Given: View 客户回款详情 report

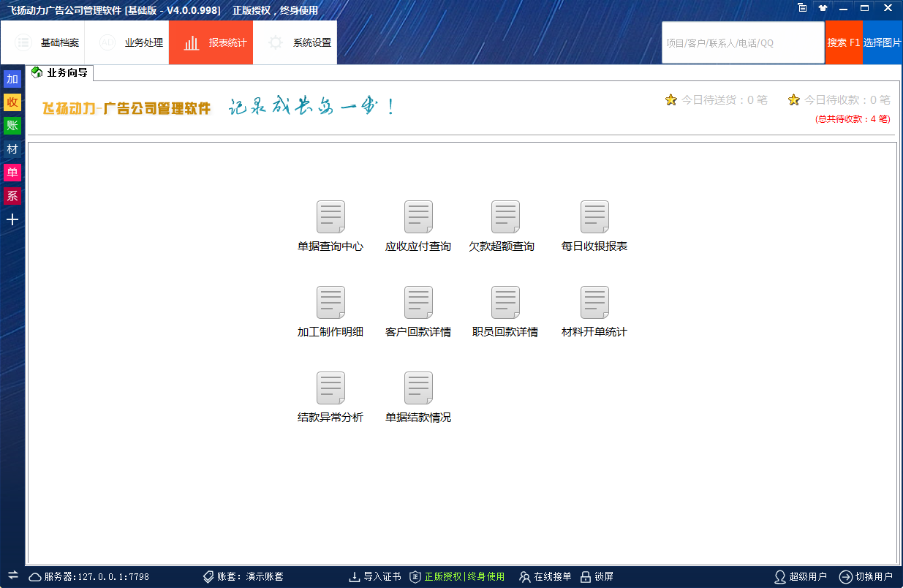Looking at the screenshot, I should point(418,304).
